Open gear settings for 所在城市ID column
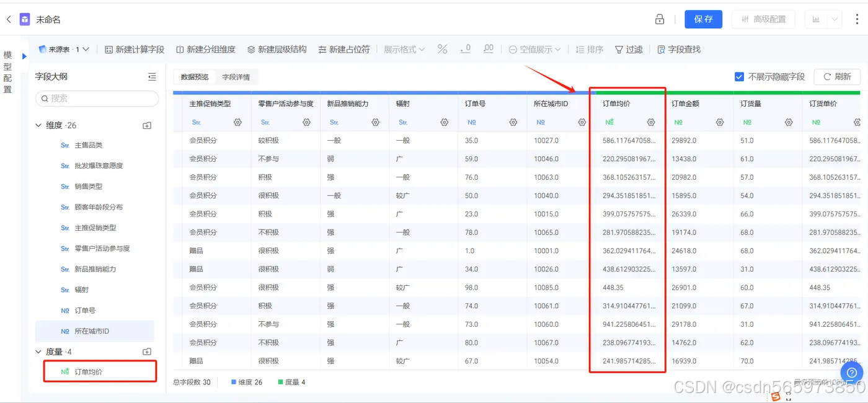The width and height of the screenshot is (868, 403). [582, 123]
